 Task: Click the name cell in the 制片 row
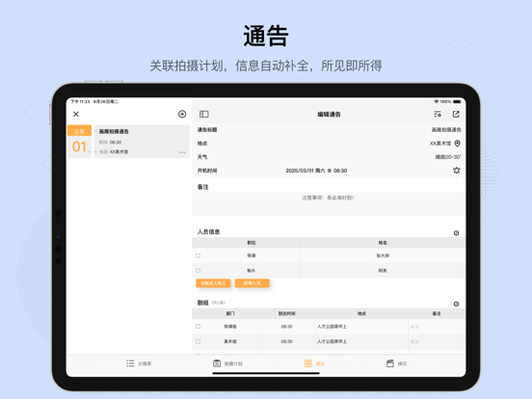tap(383, 271)
